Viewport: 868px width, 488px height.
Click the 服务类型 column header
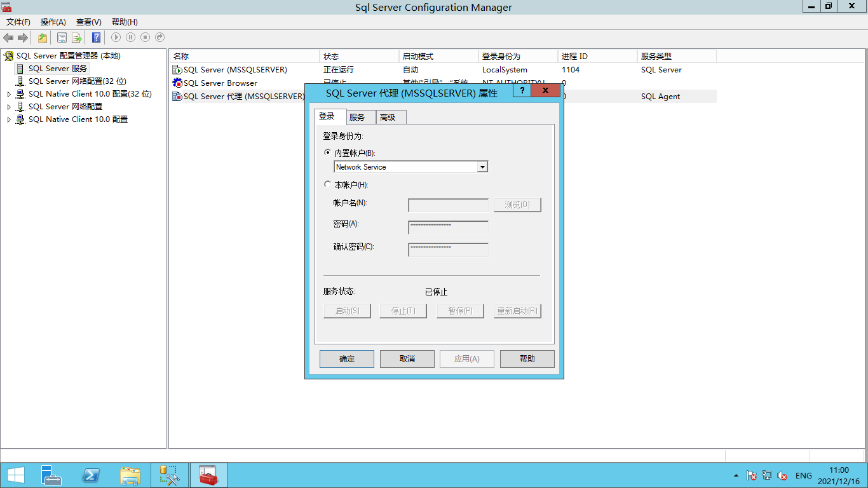677,57
